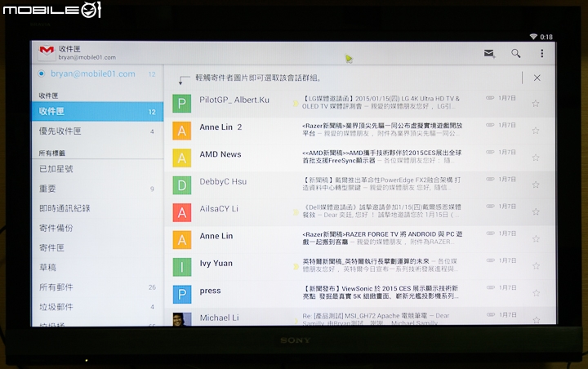Screen dimensions: 588x369
Task: Select Michael Li's photo avatar
Action: [x=182, y=318]
